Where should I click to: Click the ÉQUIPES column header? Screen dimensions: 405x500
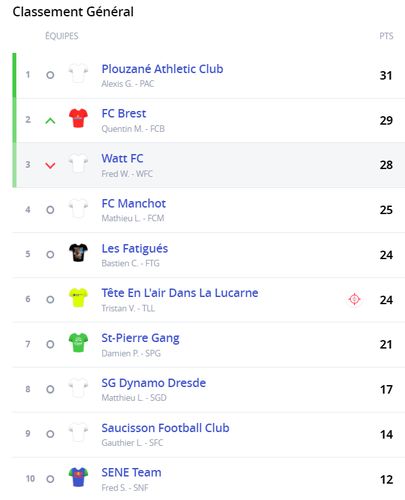62,36
